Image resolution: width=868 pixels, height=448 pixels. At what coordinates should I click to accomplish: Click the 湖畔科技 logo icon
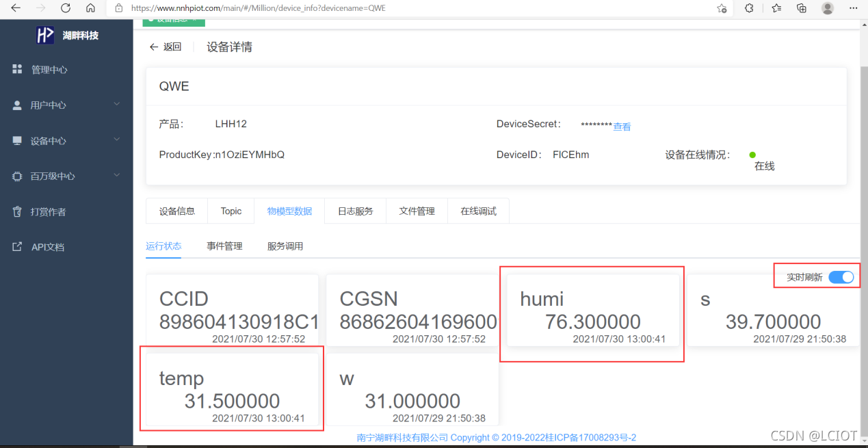(45, 35)
